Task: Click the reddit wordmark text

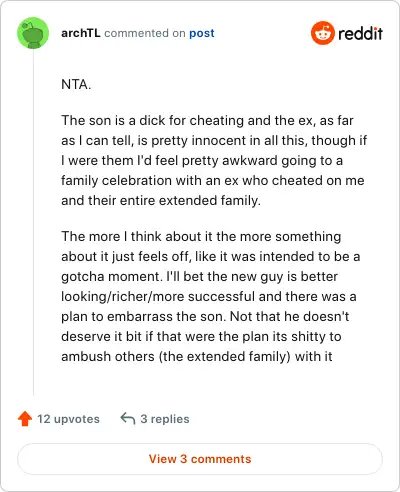Action: coord(360,34)
